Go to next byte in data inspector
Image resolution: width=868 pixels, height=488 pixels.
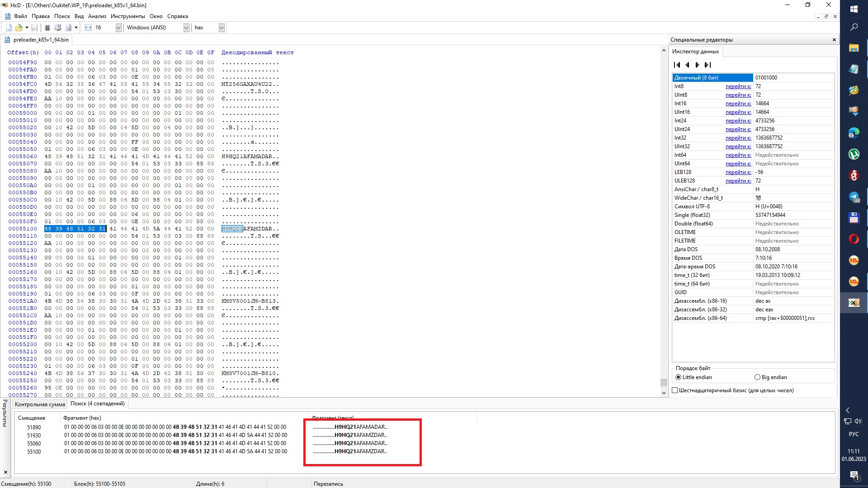pyautogui.click(x=697, y=65)
